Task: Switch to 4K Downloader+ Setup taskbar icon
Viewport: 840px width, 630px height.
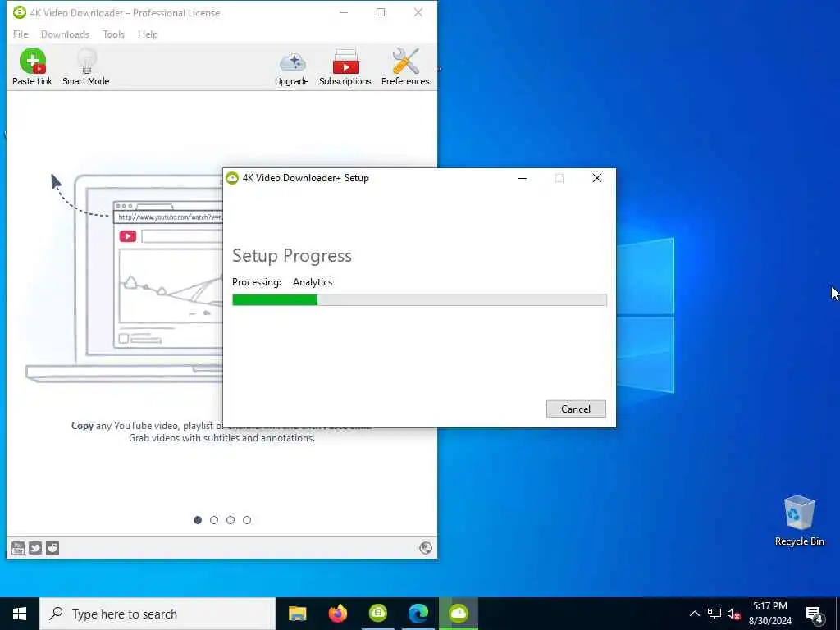Action: [459, 614]
